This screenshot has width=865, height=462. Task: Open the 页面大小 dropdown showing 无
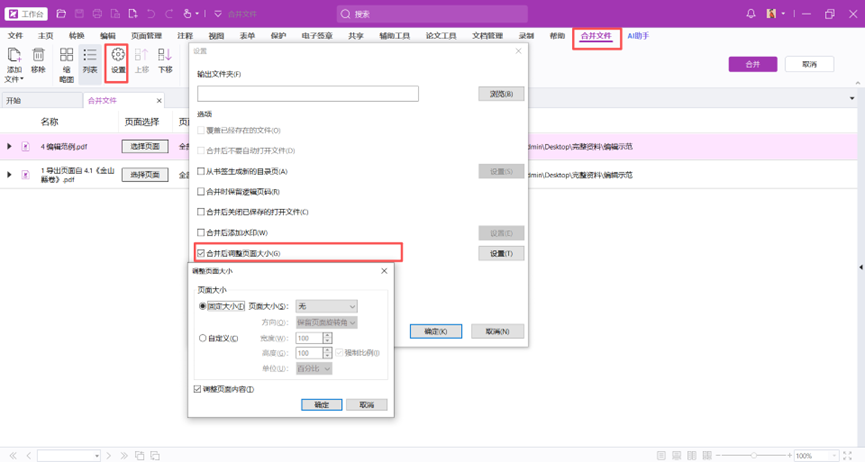[x=326, y=306]
